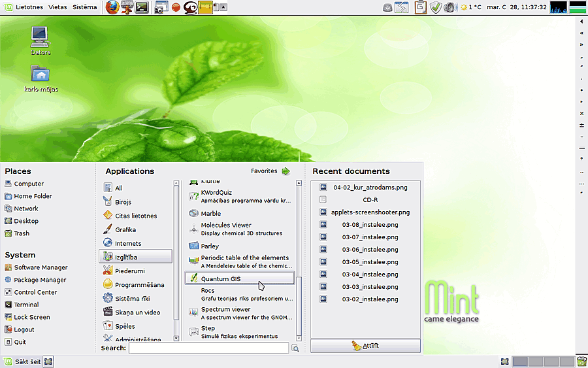Image resolution: width=588 pixels, height=368 pixels.
Task: Open Network in Places
Action: click(x=22, y=209)
